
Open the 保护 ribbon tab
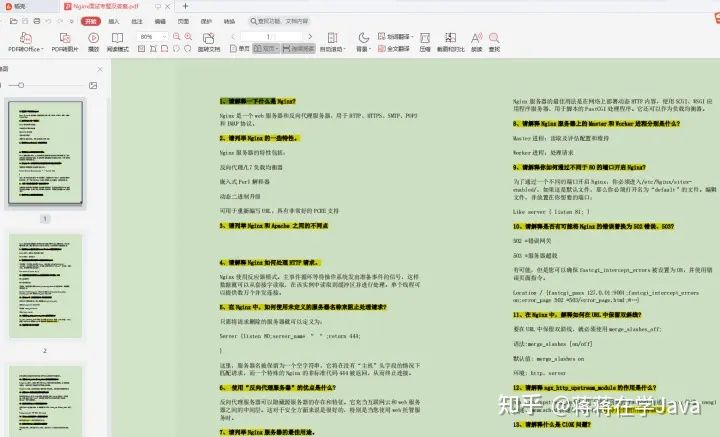tap(206, 21)
